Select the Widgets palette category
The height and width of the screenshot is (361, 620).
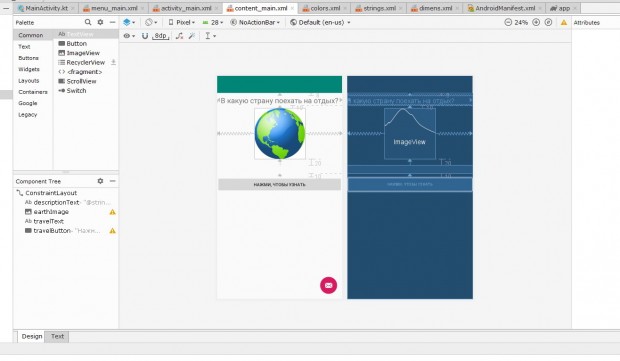pyautogui.click(x=29, y=69)
